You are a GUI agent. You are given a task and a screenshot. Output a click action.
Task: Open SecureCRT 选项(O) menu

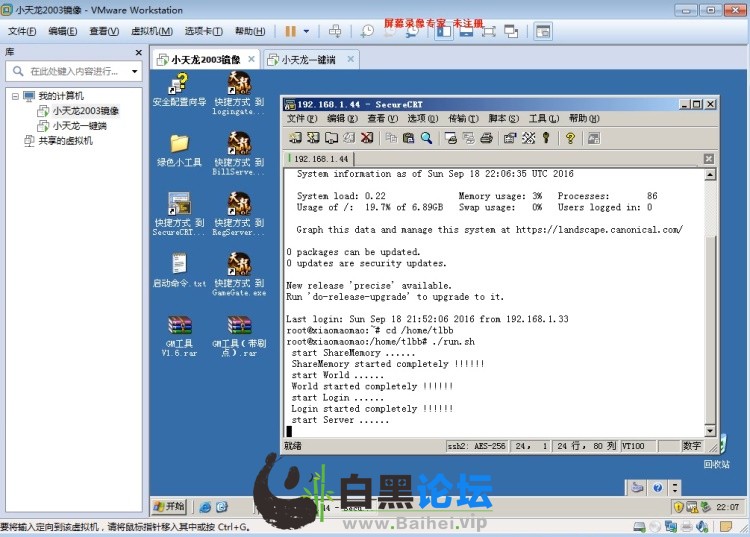tap(422, 118)
